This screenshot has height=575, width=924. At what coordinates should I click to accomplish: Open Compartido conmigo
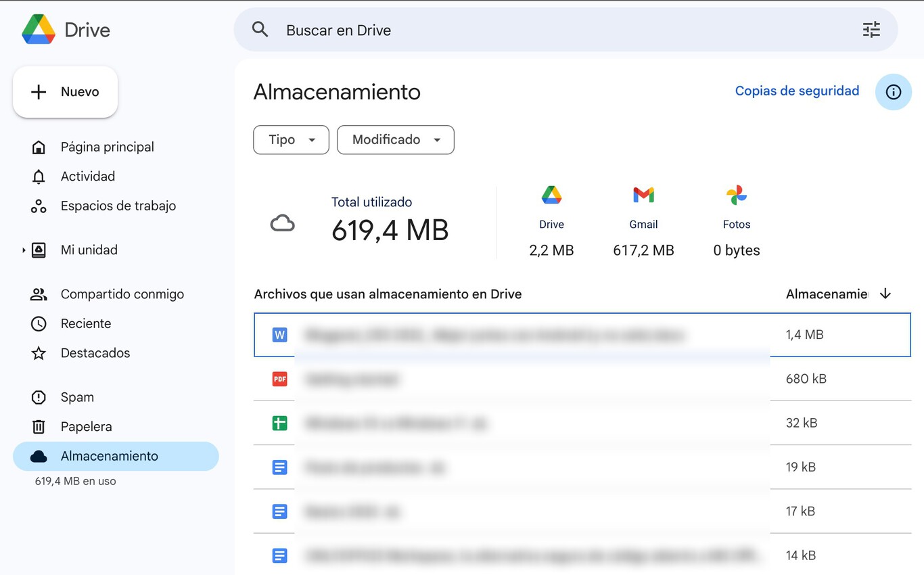point(122,294)
